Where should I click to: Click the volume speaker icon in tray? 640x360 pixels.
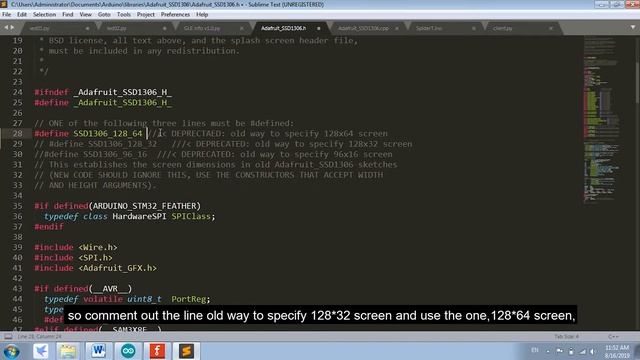click(592, 351)
